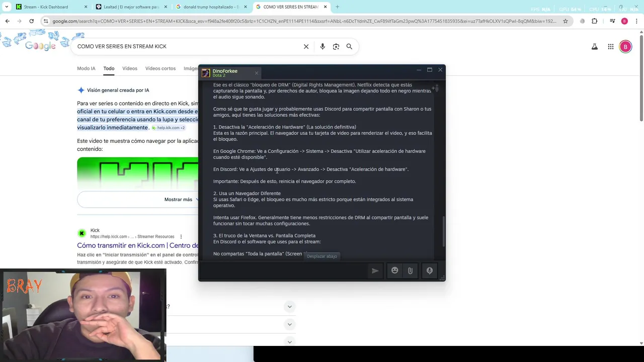Click 'Intenta usar Firefox' paragraph in chat
Image resolution: width=644 pixels, height=362 pixels.
click(320, 220)
